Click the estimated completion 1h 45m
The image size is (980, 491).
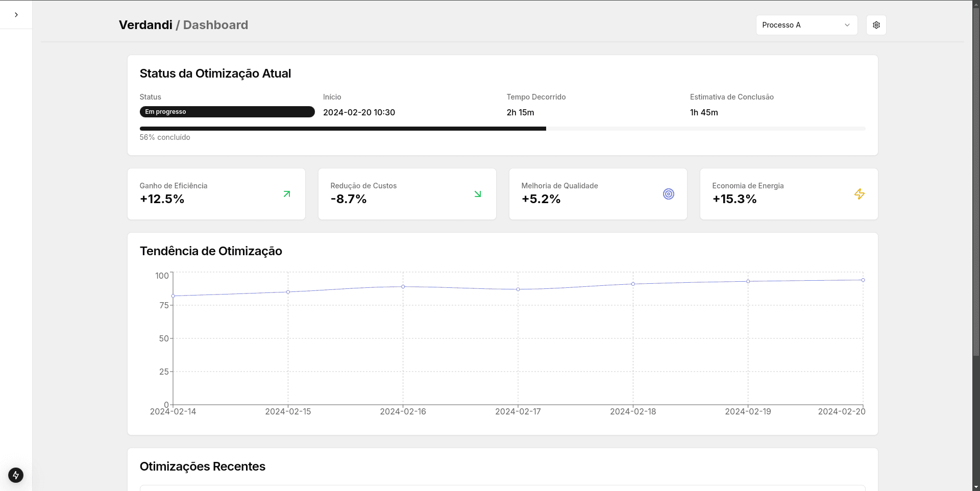pyautogui.click(x=704, y=112)
